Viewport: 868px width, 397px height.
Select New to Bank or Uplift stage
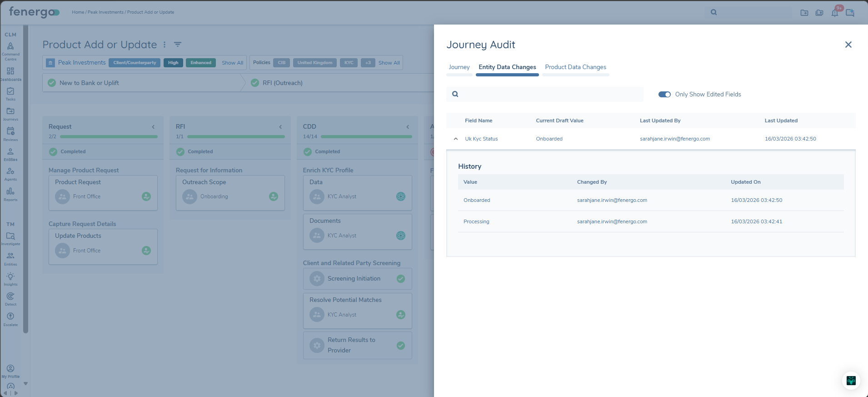tap(142, 83)
